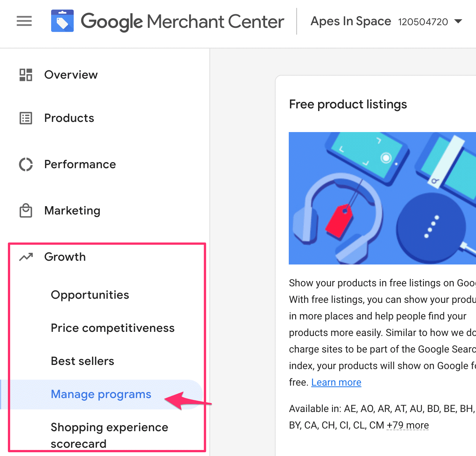Open the hamburger navigation menu
Image resolution: width=476 pixels, height=456 pixels.
[x=24, y=21]
